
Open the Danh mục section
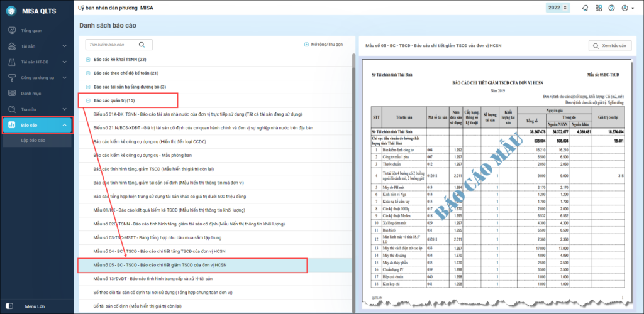tap(31, 93)
